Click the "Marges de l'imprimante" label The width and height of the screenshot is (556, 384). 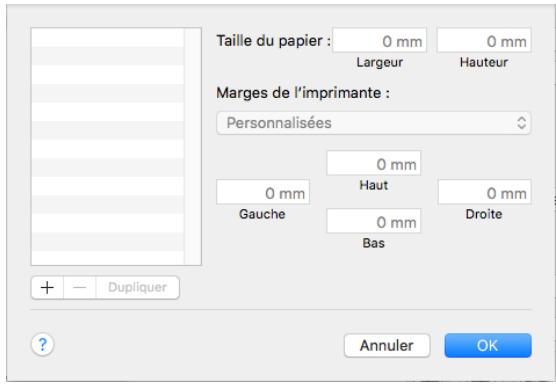click(x=303, y=93)
